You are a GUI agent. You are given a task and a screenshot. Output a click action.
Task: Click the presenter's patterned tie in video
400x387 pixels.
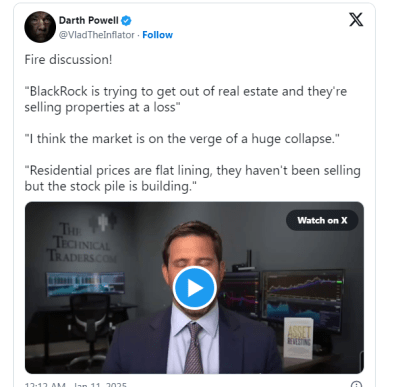tap(194, 347)
